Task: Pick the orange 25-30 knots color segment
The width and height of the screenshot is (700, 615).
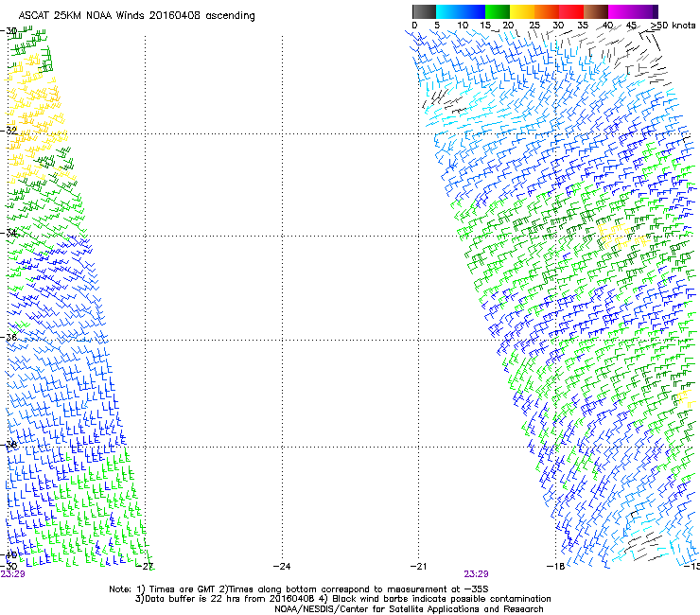Action: (x=547, y=11)
